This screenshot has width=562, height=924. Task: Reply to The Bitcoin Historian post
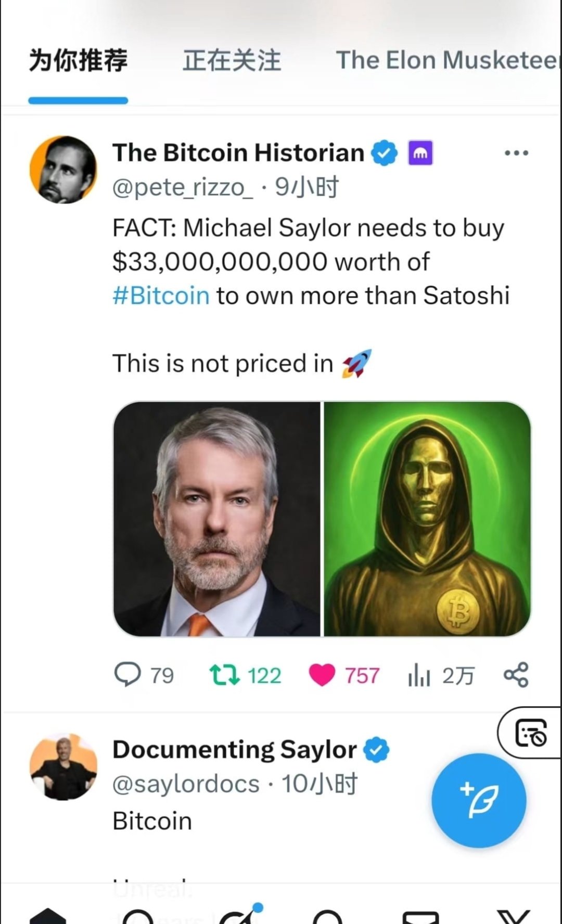(128, 675)
